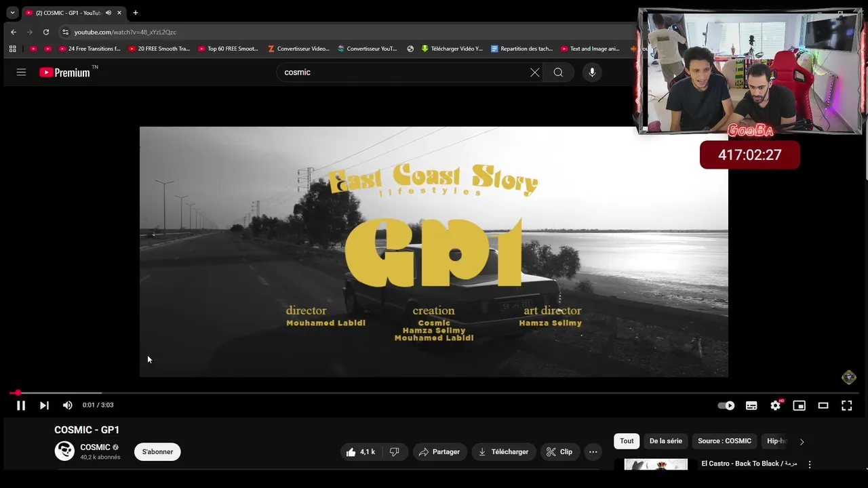Select the Tout filter chip

click(x=627, y=441)
